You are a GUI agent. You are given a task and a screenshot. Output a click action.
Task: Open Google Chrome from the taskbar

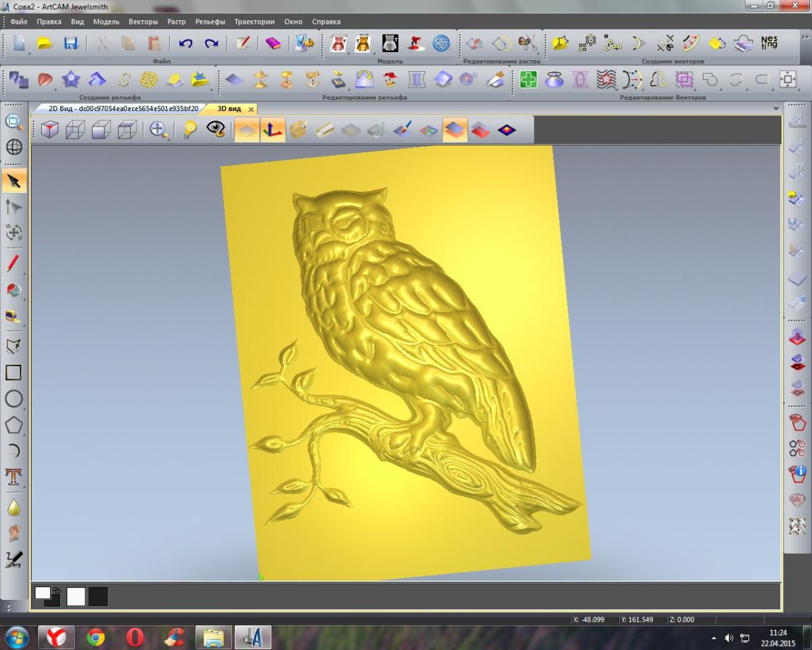(95, 637)
